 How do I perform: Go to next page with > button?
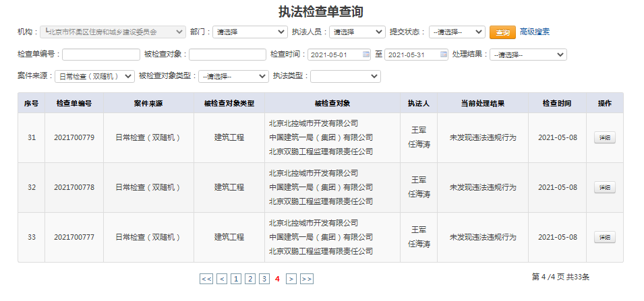click(291, 279)
